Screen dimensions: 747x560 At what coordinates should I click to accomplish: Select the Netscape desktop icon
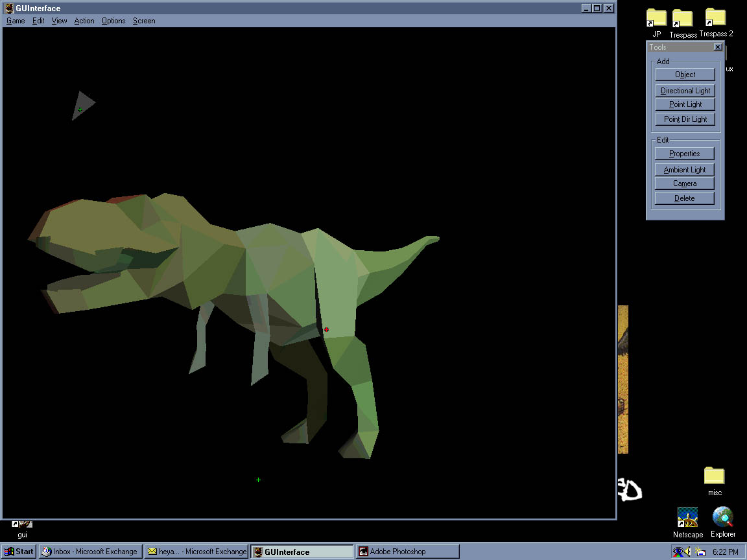[x=688, y=522]
